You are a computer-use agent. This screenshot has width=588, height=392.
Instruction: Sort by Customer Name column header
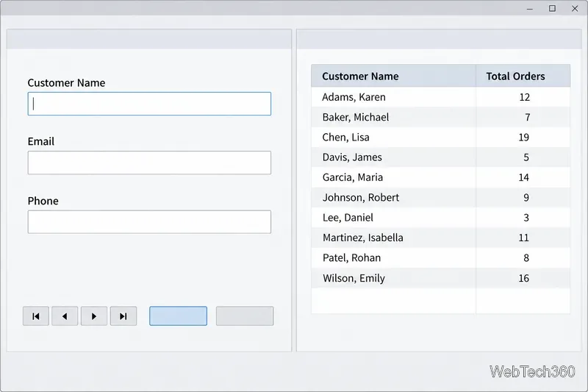point(393,76)
